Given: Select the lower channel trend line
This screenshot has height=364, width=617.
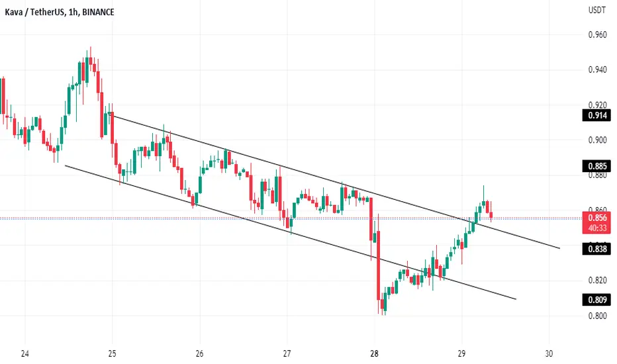Looking at the screenshot, I should 290,232.
